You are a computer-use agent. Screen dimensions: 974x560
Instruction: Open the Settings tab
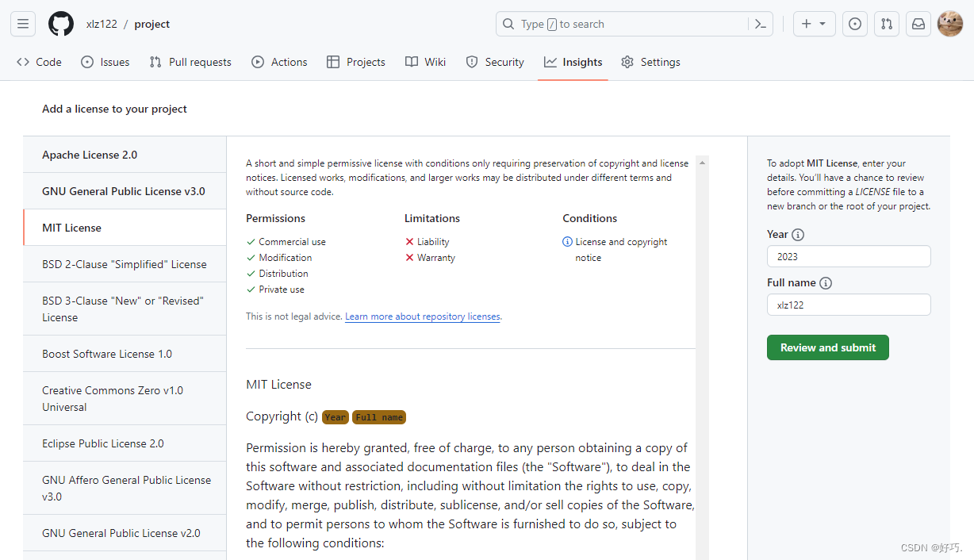(x=650, y=62)
